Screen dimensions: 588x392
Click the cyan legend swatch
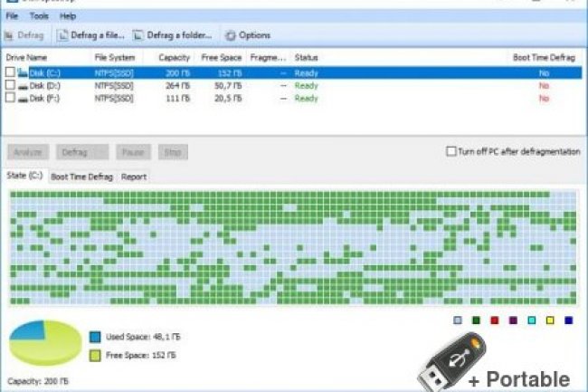pos(532,320)
